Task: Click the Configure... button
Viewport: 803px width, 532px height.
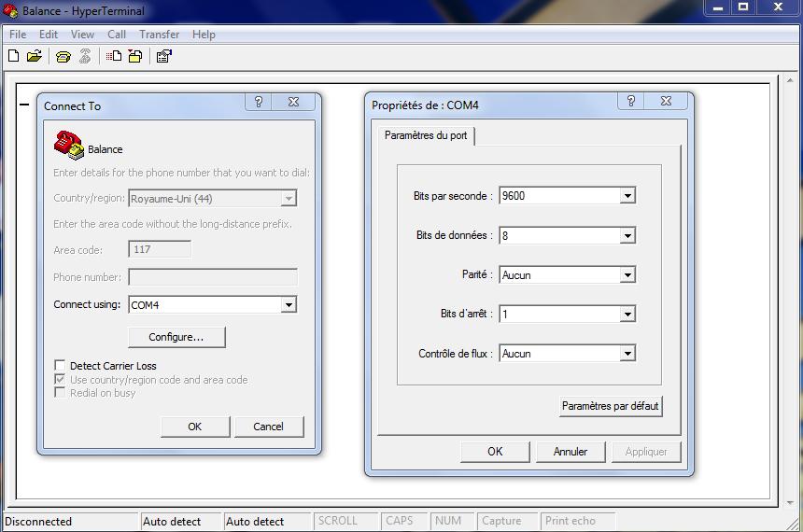Action: coord(176,337)
